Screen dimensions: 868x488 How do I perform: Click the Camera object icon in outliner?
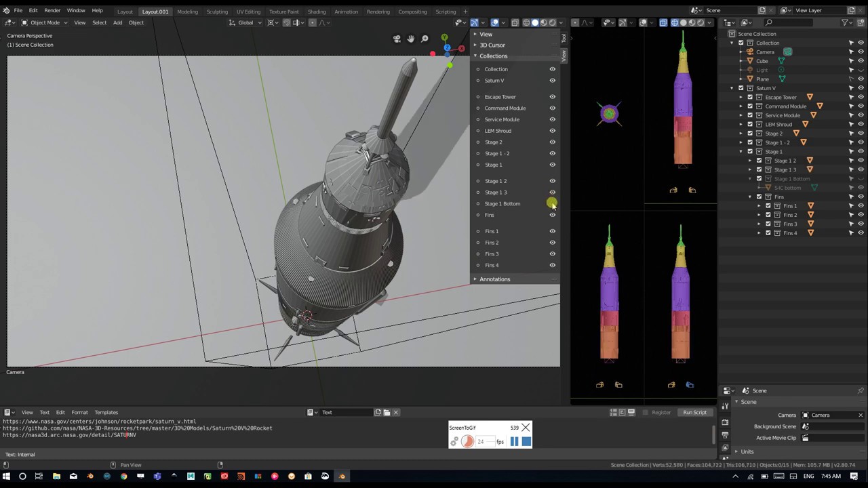(750, 52)
